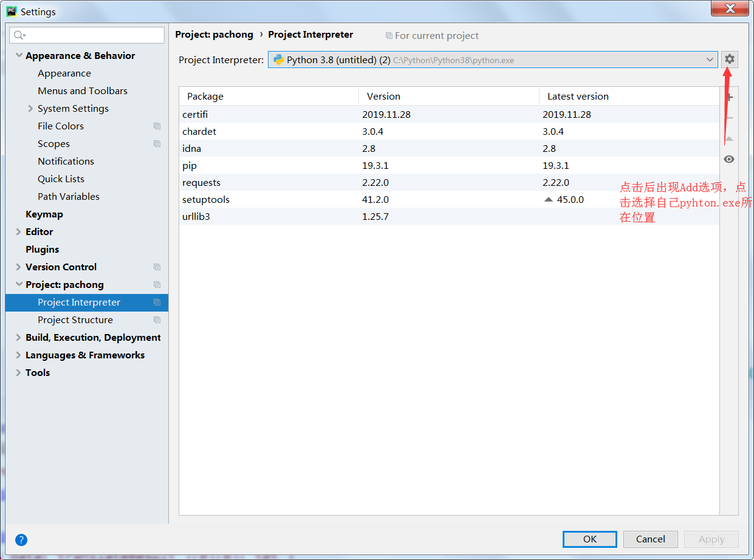Expand the Editor tree section

18,231
